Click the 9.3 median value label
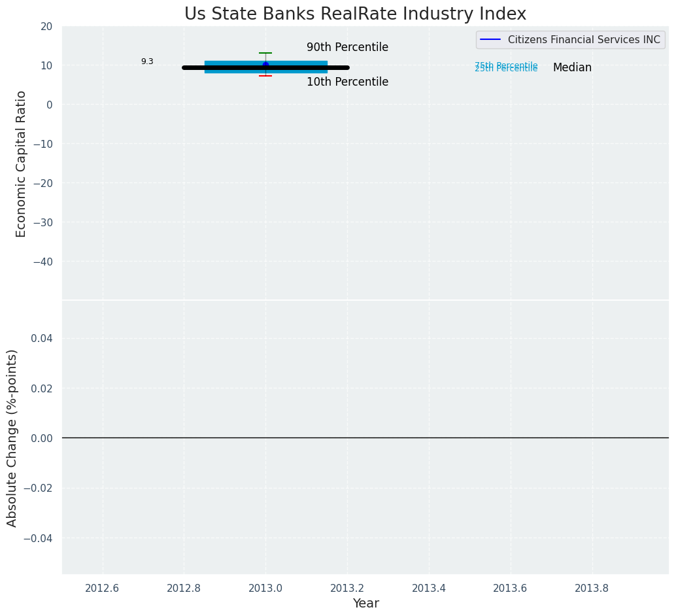 147,62
